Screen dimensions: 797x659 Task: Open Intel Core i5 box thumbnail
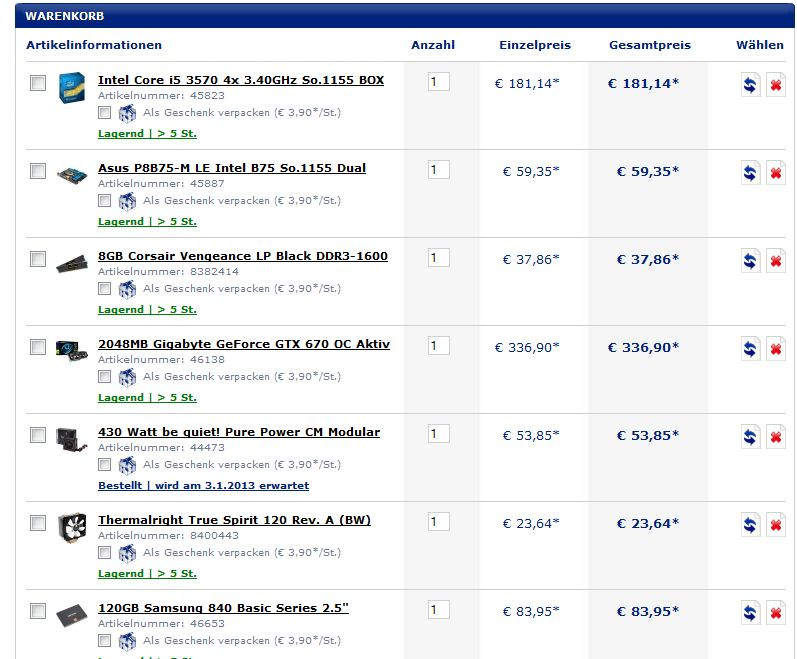click(72, 87)
